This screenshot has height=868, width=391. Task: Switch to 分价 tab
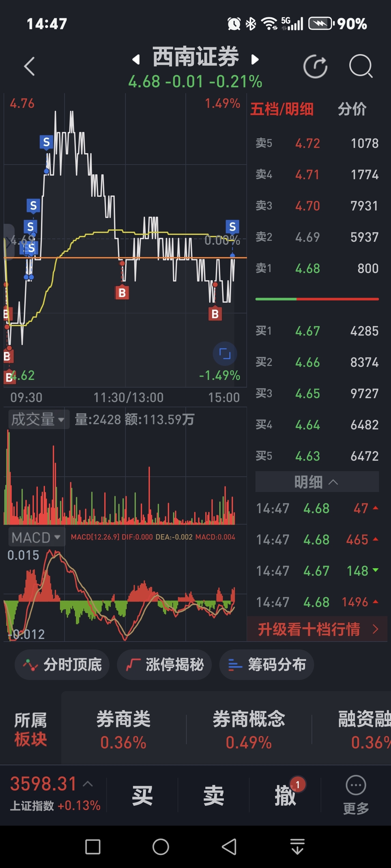coord(352,109)
